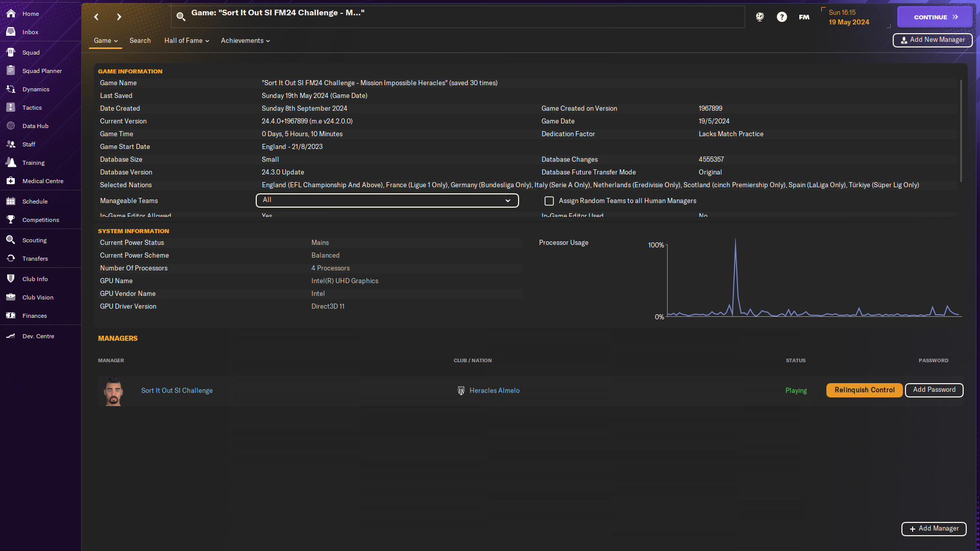
Task: Expand the Hall of Fame menu
Action: point(187,41)
